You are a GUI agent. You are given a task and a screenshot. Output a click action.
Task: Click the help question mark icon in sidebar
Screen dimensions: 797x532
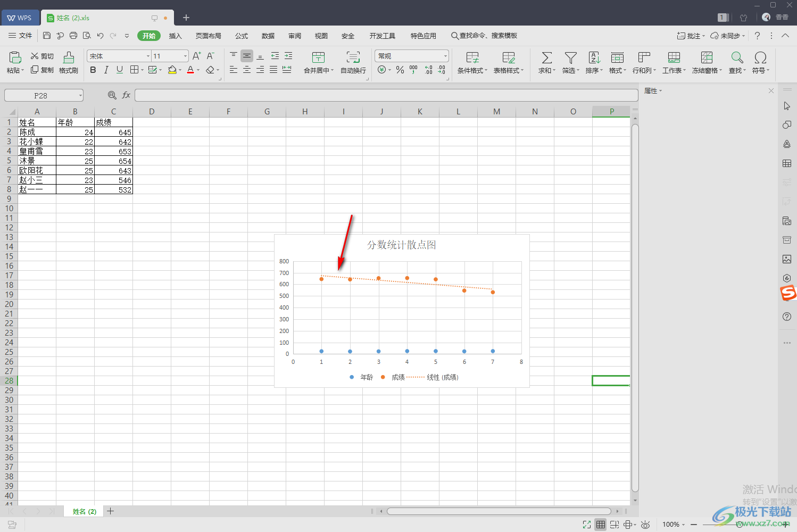787,317
